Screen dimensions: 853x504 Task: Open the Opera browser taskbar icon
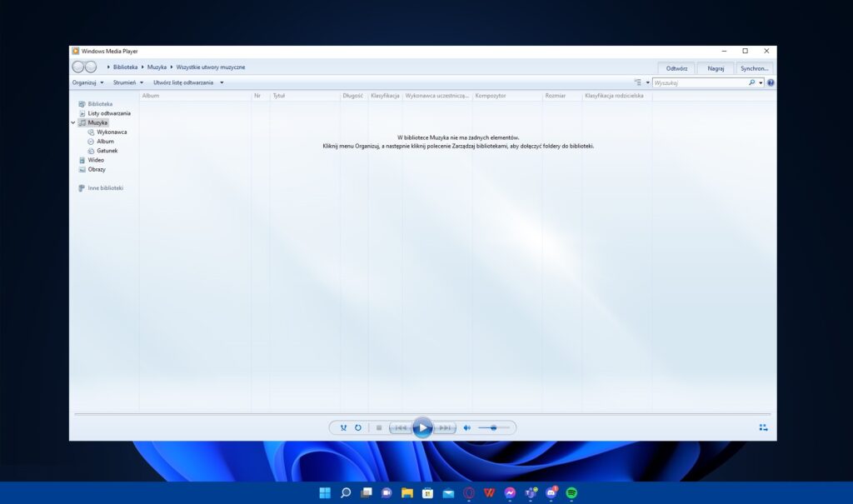pyautogui.click(x=469, y=493)
